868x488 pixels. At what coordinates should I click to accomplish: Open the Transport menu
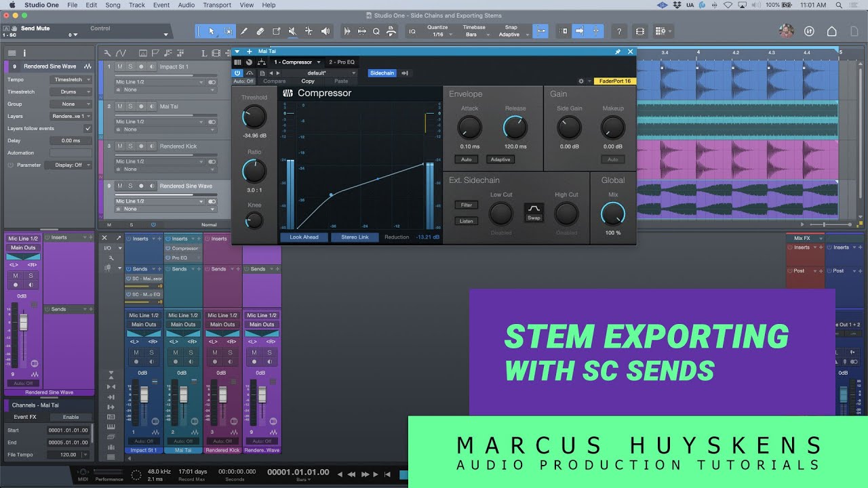point(217,5)
